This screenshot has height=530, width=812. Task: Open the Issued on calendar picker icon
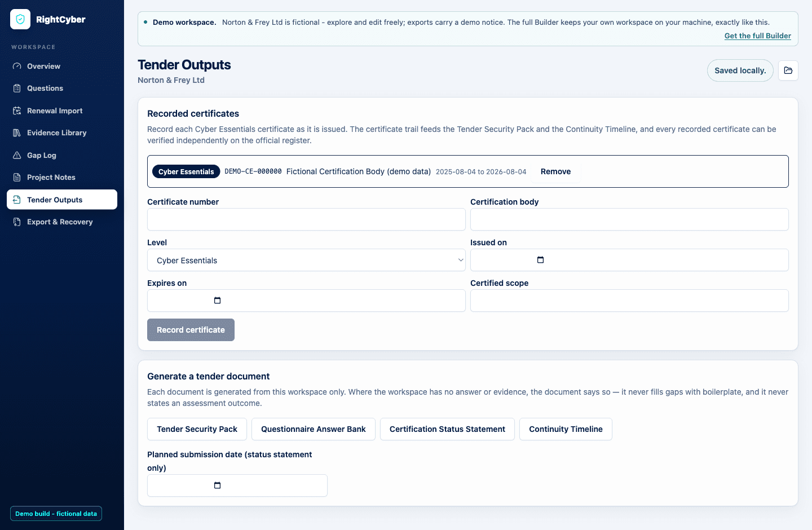pyautogui.click(x=540, y=260)
